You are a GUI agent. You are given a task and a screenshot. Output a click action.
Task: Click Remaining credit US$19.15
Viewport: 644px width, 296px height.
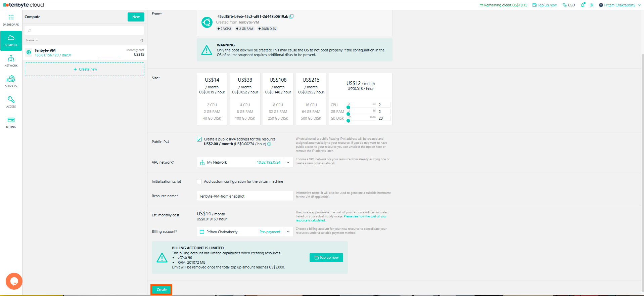[503, 5]
